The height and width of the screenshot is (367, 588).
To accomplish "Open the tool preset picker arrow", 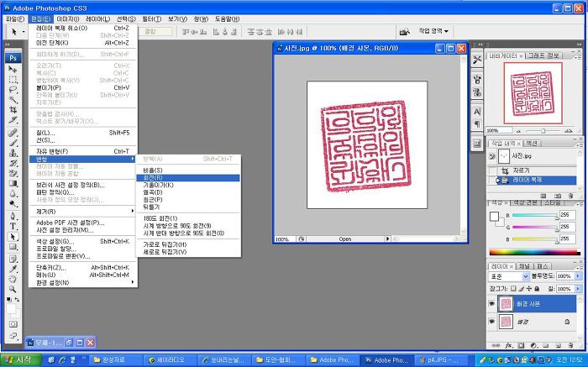I will coord(24,32).
